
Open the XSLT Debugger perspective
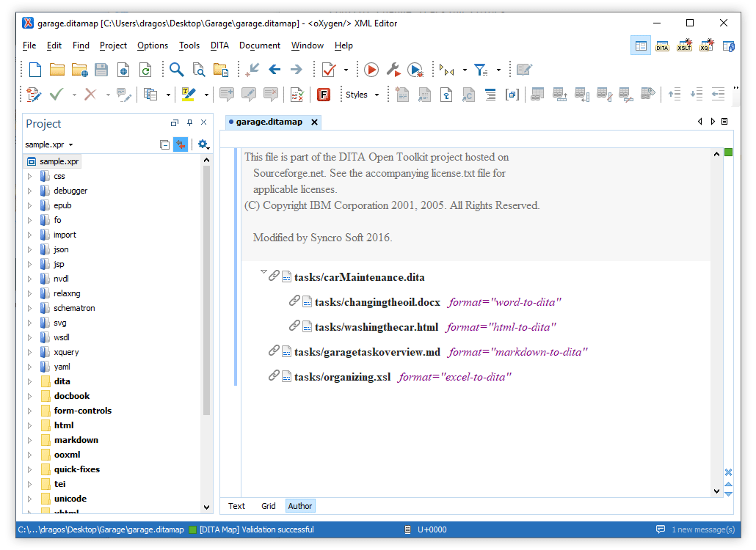(x=684, y=45)
